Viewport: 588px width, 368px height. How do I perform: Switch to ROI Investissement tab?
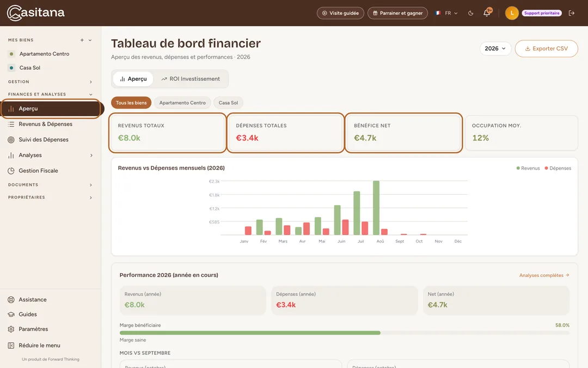point(191,79)
